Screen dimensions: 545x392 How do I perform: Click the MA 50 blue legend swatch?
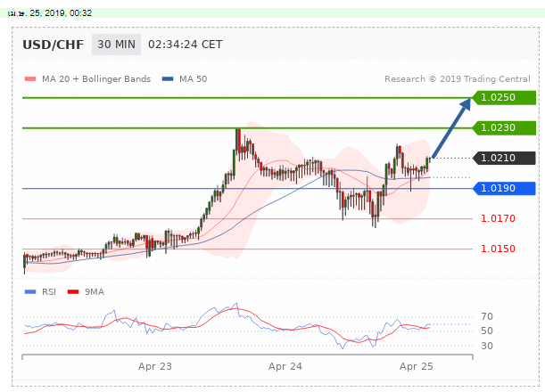click(168, 78)
